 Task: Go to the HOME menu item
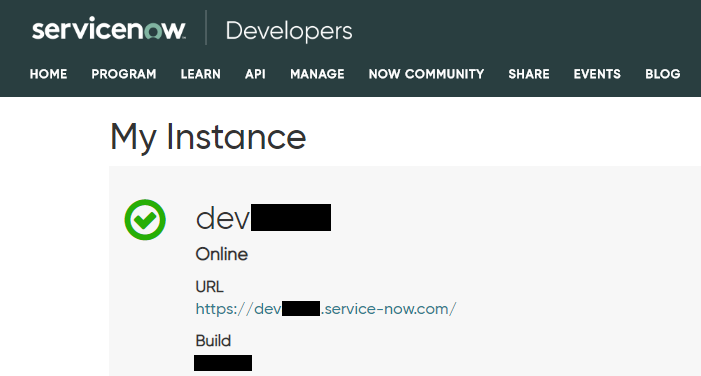pos(48,74)
